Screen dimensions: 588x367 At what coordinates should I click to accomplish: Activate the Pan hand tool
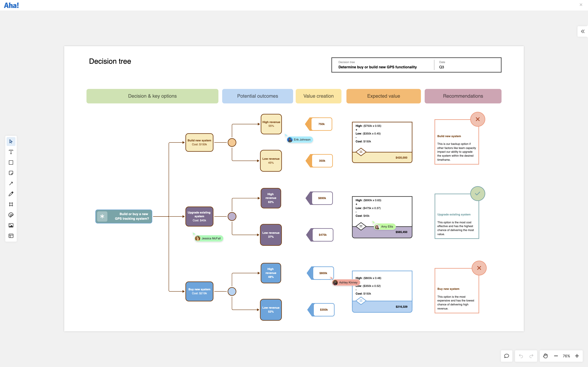(x=546, y=356)
